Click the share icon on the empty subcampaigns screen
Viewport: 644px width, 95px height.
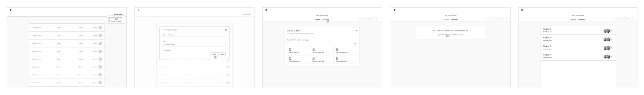pyautogui.click(x=501, y=19)
